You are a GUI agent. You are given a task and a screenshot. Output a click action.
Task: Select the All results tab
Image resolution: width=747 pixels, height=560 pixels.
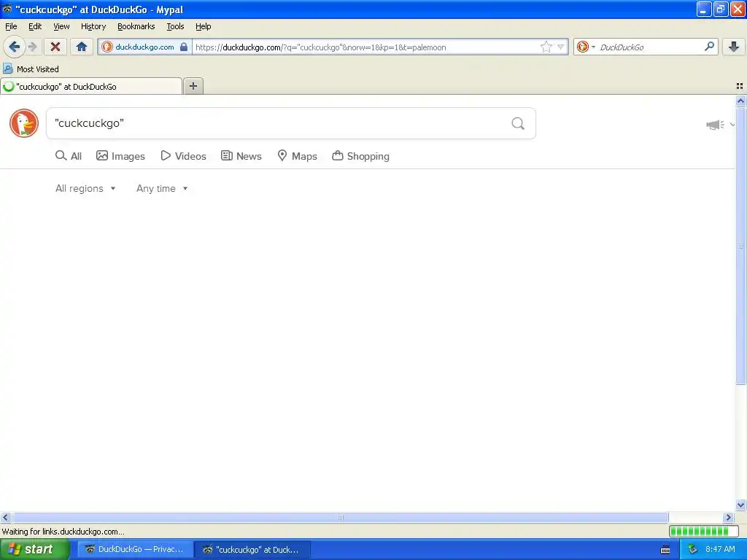pyautogui.click(x=69, y=156)
